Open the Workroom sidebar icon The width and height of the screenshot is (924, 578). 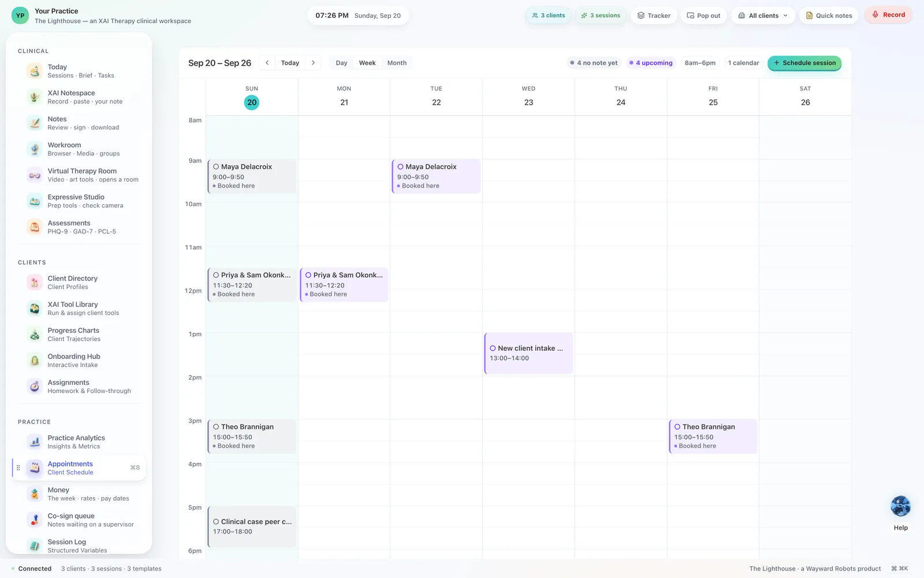point(35,149)
